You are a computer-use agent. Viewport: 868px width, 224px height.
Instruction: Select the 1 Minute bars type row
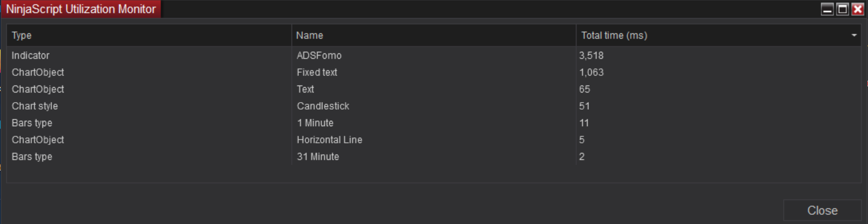click(315, 123)
